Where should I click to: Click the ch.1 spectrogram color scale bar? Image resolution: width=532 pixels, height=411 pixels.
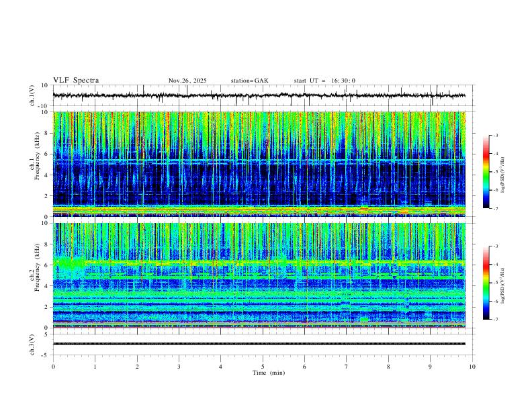pos(486,172)
